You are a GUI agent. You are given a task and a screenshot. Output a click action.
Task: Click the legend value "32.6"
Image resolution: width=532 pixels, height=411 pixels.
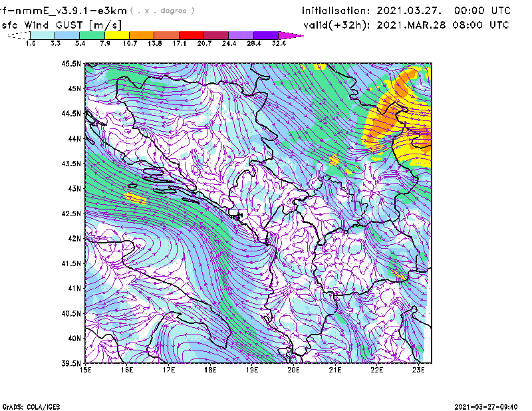[279, 43]
